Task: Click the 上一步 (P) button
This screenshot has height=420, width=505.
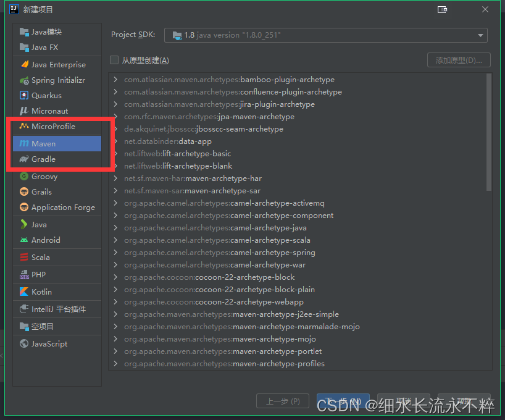Action: (283, 401)
